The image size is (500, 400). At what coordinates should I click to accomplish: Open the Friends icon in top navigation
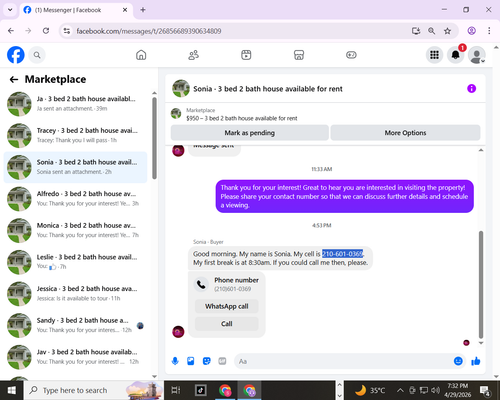[194, 55]
